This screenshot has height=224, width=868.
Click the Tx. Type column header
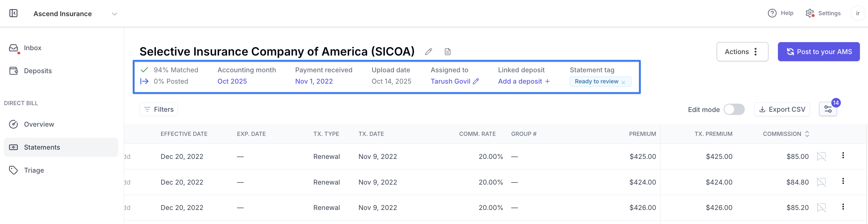326,134
